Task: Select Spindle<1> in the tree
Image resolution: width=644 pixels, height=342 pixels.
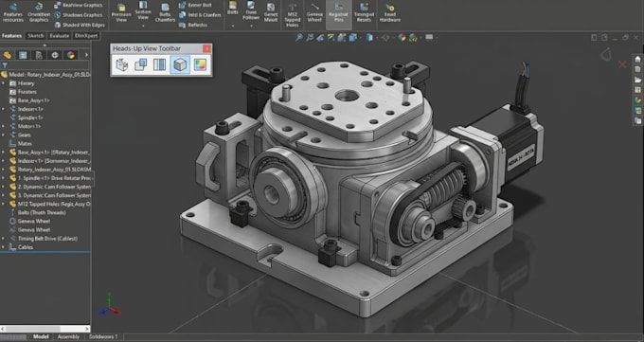Action: 26,117
